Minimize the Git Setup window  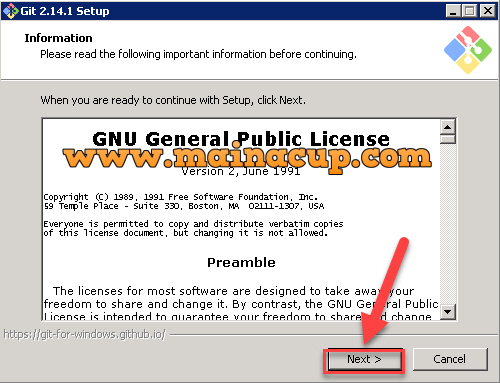pyautogui.click(x=453, y=11)
